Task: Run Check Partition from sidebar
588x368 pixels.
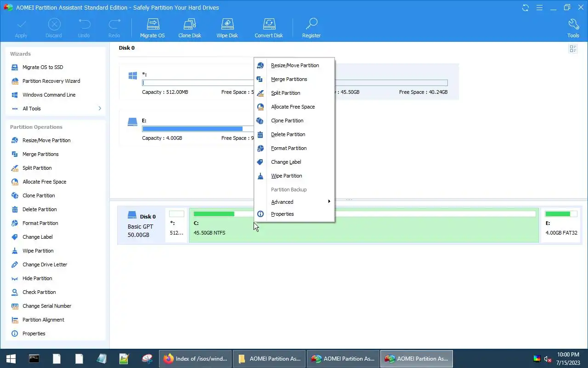Action: (39, 292)
